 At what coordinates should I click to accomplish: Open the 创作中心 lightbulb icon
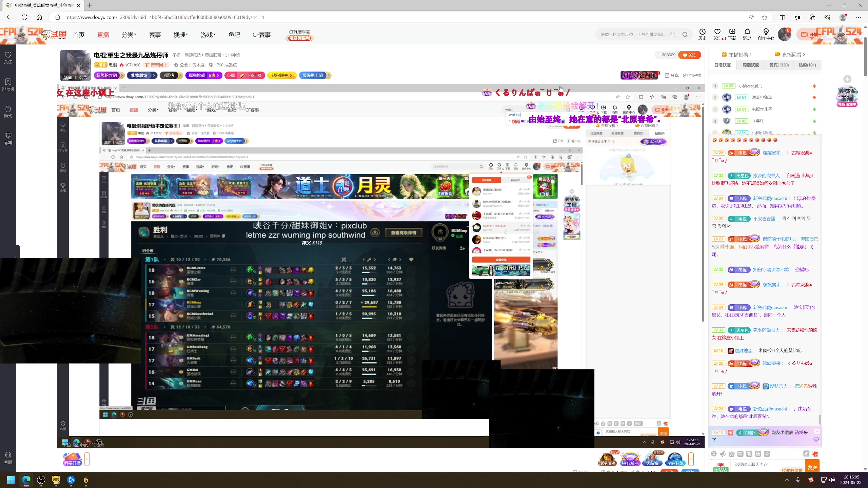click(766, 34)
